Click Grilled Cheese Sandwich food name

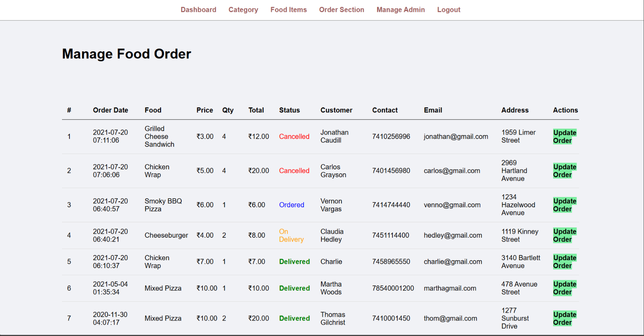pos(160,137)
